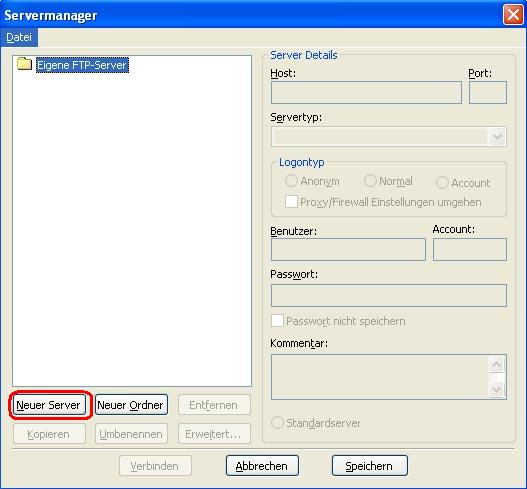Focus the Port input field
Viewport: 527px width, 489px height.
point(488,92)
